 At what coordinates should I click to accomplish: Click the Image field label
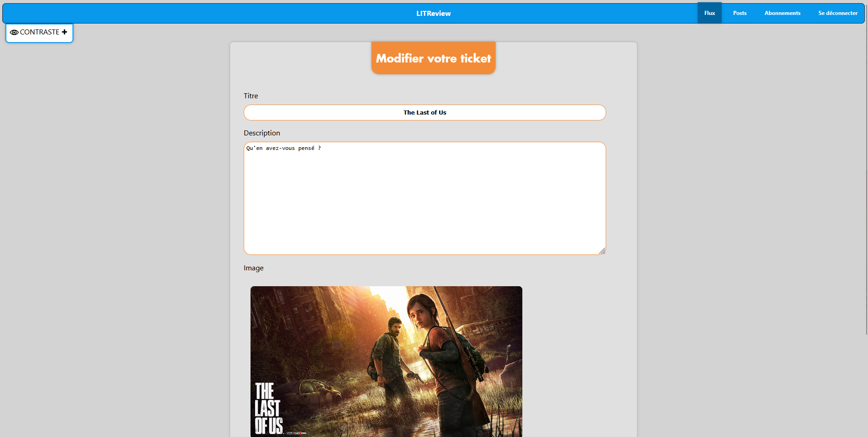(x=253, y=268)
